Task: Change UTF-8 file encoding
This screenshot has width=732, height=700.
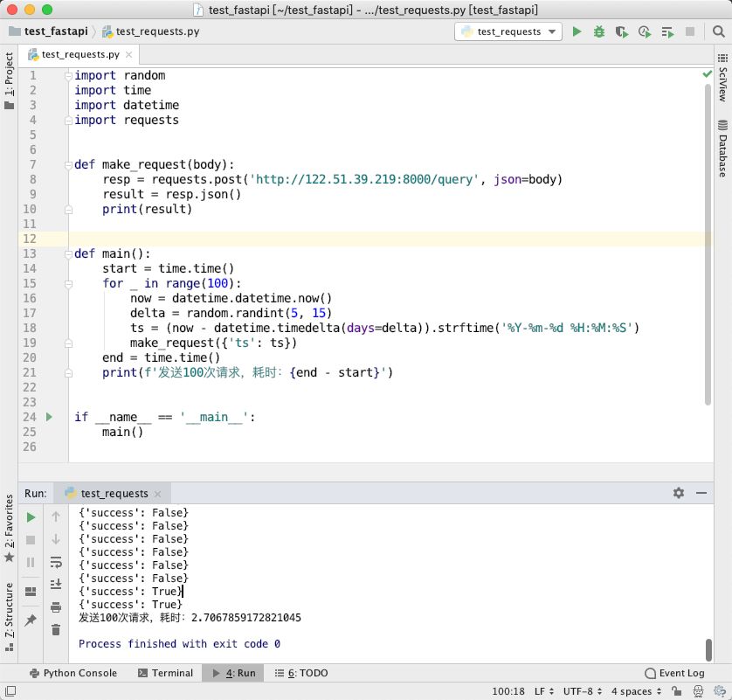Action: click(x=583, y=691)
